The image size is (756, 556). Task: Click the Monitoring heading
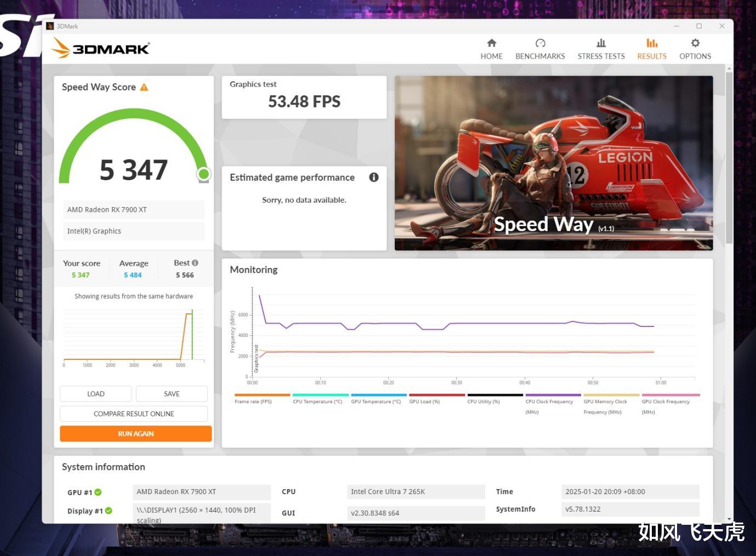click(x=254, y=270)
